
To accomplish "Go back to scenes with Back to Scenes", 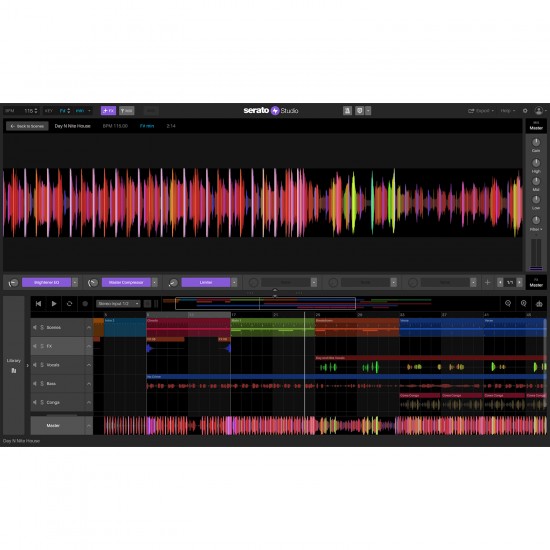I will click(x=27, y=126).
